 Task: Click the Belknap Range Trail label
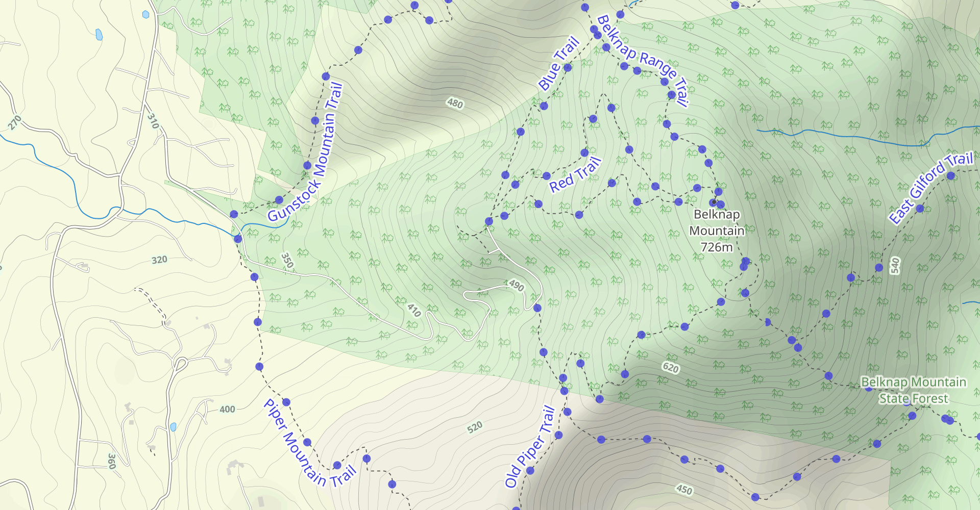[x=643, y=61]
